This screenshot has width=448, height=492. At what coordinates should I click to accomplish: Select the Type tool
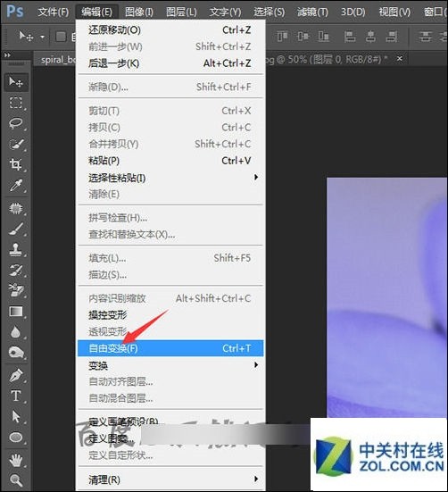(x=16, y=396)
